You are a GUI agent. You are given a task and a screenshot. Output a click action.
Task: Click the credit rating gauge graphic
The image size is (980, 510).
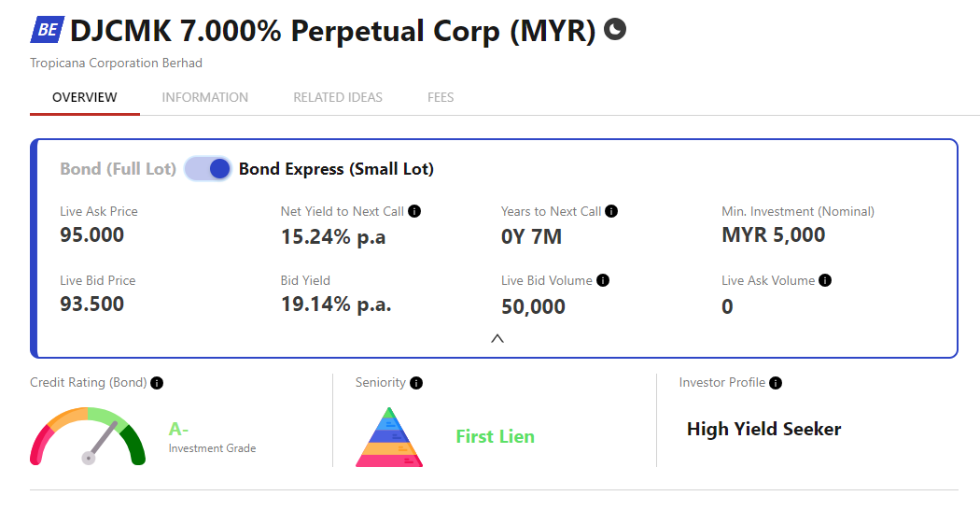[88, 436]
